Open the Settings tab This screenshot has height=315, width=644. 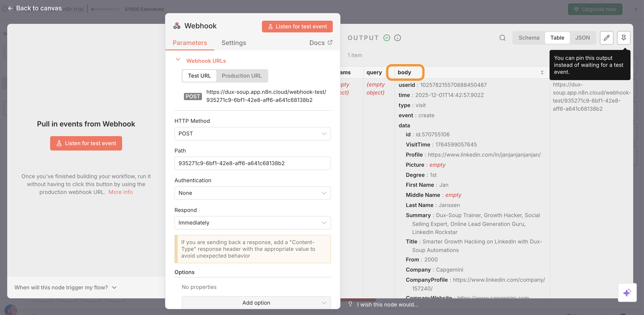233,43
